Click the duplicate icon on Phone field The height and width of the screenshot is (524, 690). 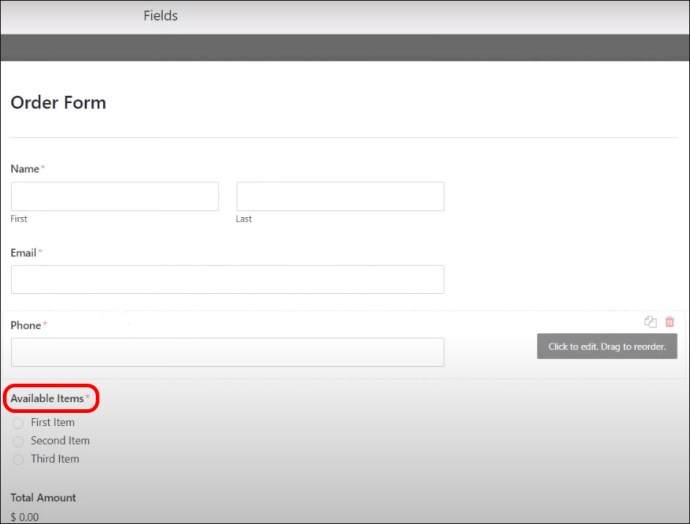click(x=650, y=321)
